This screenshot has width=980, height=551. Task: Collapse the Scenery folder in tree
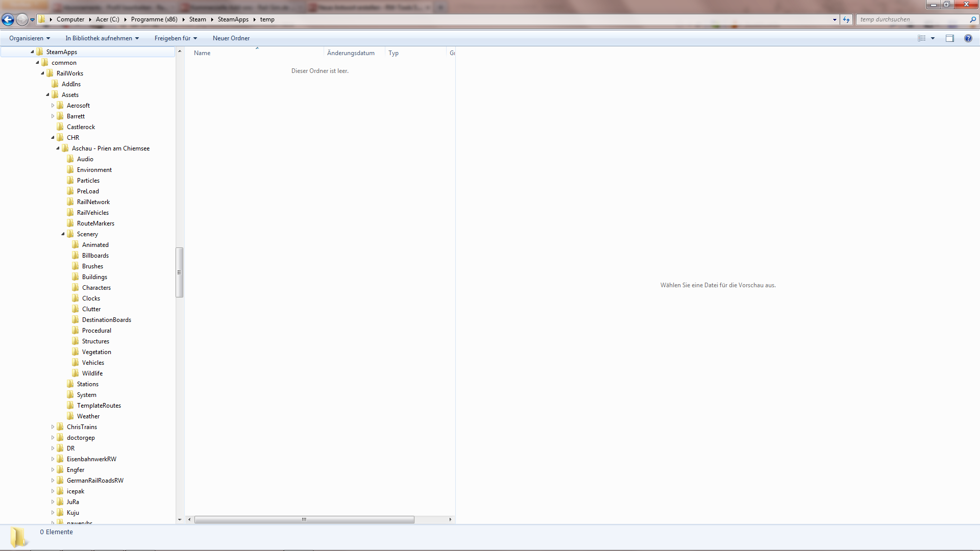pos(63,234)
